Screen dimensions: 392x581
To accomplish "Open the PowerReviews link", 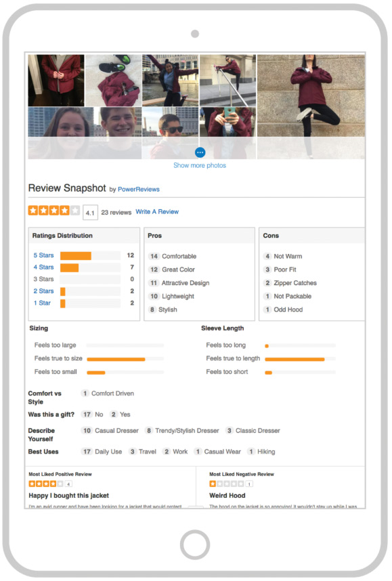I will click(x=139, y=190).
